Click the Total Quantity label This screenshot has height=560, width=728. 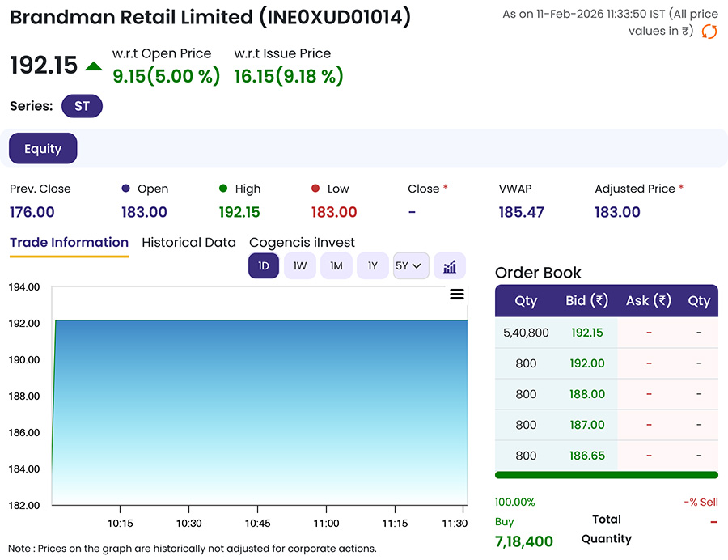pos(607,529)
